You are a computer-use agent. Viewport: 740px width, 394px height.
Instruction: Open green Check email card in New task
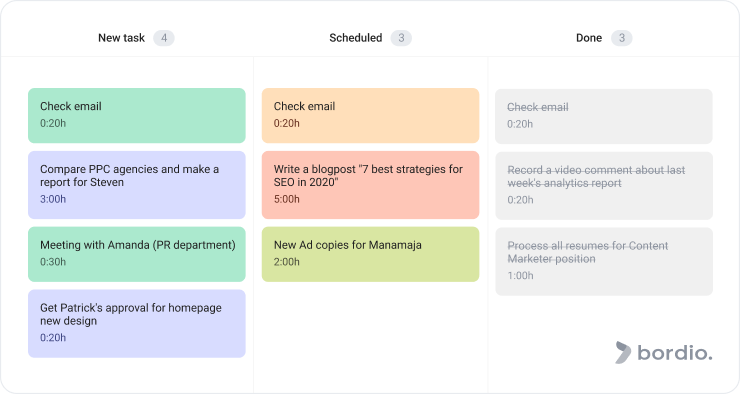(x=137, y=116)
